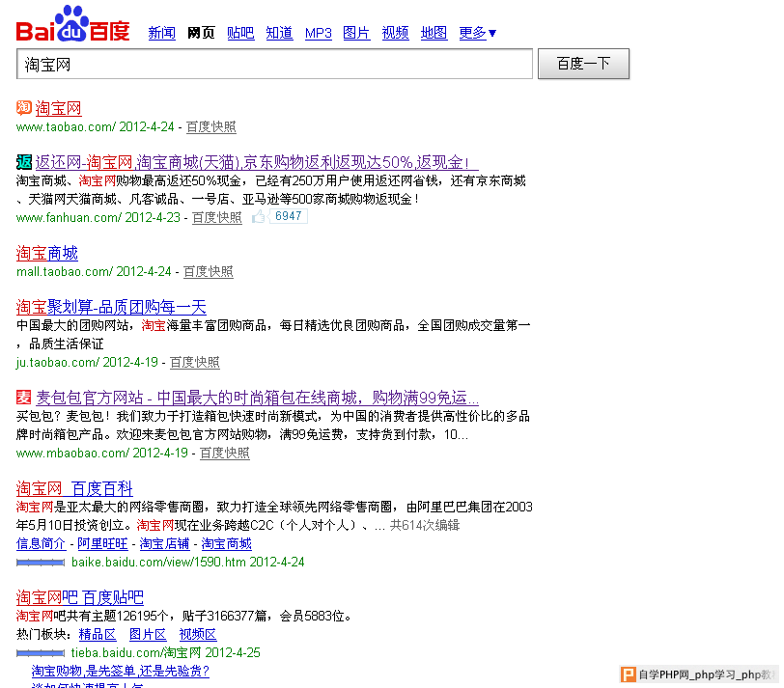Open the 视频 tab
Image resolution: width=784 pixels, height=688 pixels.
coord(396,33)
